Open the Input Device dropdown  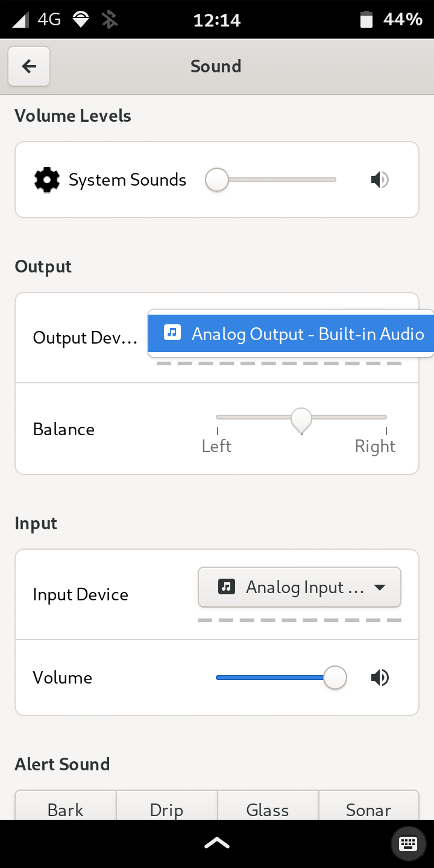point(299,587)
